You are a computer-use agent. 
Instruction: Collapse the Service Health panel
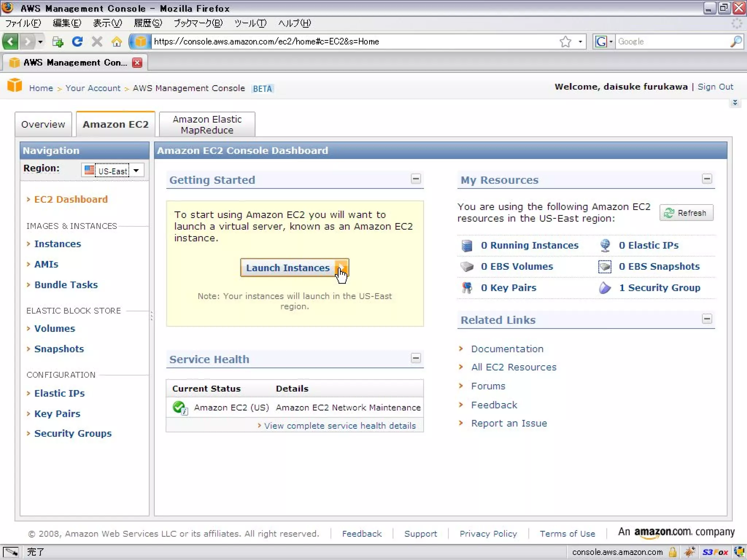coord(416,358)
